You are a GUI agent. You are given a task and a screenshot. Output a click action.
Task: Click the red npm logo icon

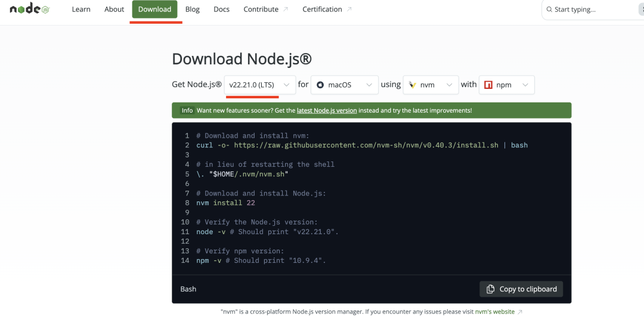(488, 85)
